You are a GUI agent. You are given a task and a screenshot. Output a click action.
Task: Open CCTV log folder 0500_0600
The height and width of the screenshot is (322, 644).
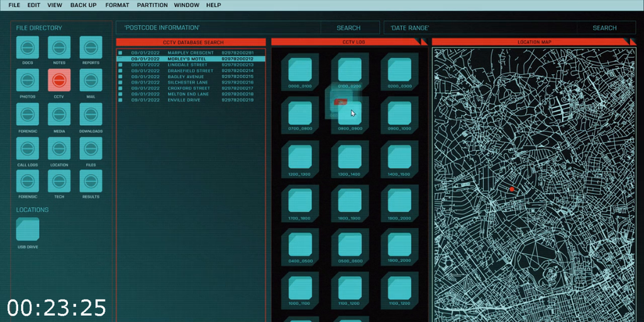coord(350,245)
